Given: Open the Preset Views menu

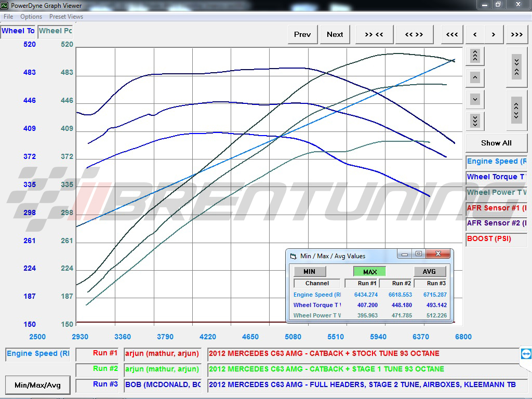Looking at the screenshot, I should (x=66, y=17).
